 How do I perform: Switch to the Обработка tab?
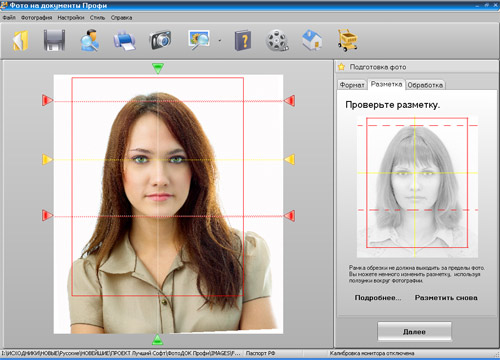pyautogui.click(x=425, y=85)
